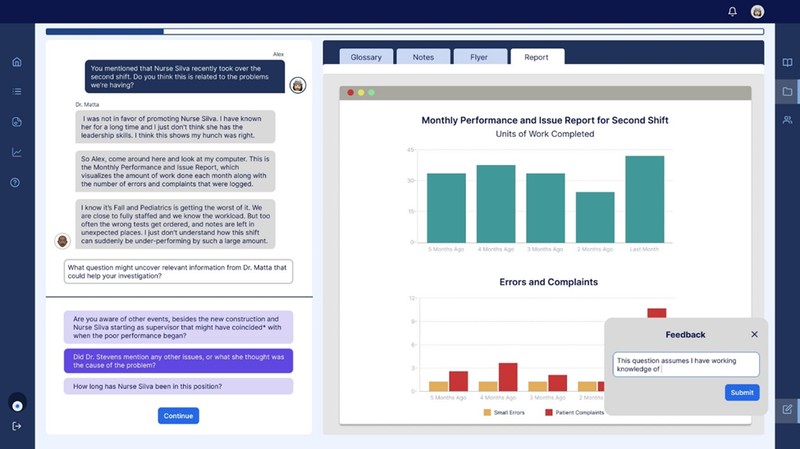This screenshot has height=449, width=800.
Task: Select the question about other coinciding events
Action: 178,327
